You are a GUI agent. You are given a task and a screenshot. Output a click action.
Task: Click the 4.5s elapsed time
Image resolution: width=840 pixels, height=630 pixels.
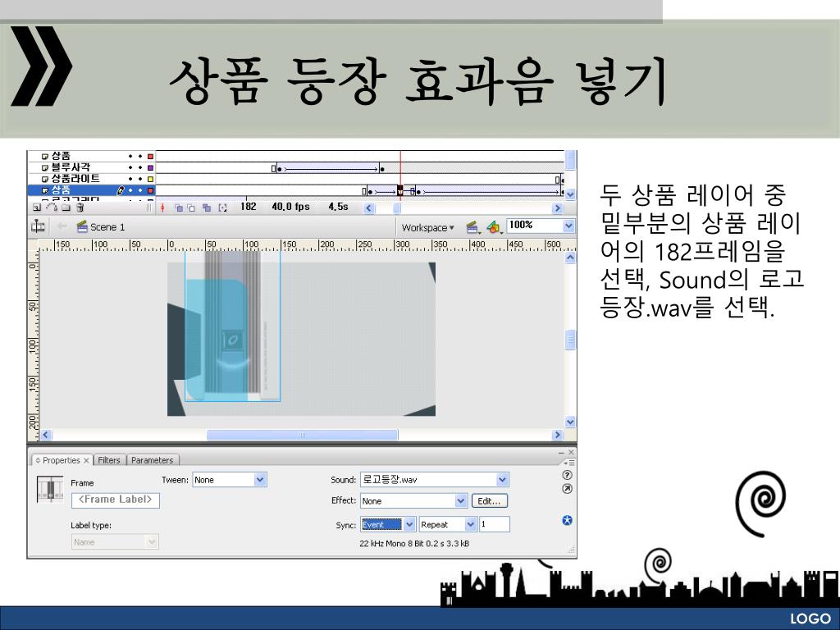point(338,207)
